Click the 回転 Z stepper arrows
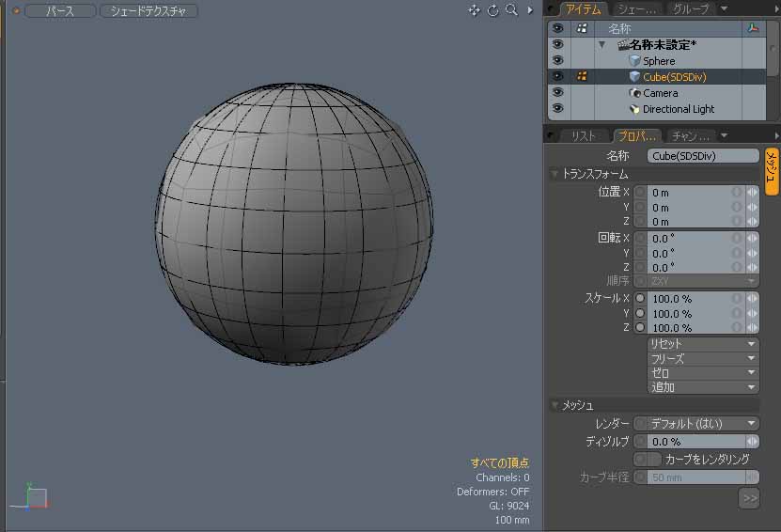This screenshot has height=532, width=781. tap(752, 268)
